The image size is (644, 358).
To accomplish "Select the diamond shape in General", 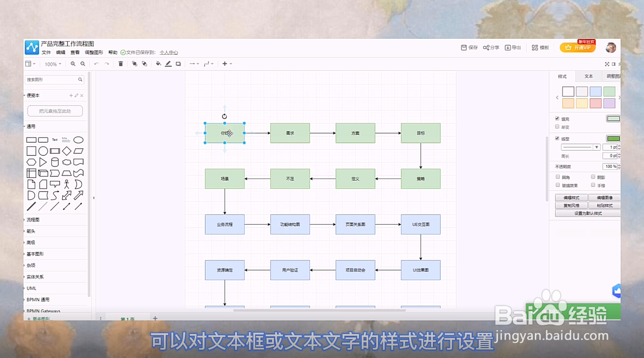I will pos(66,151).
